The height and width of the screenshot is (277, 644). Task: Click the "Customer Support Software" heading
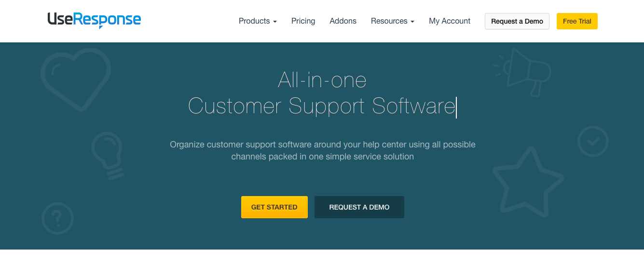click(x=322, y=106)
